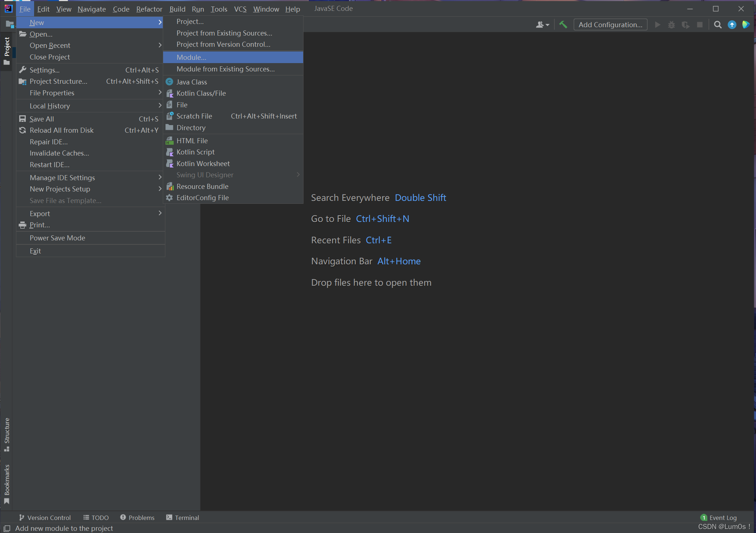Open the Refactor menu
The height and width of the screenshot is (533, 756).
coord(149,9)
